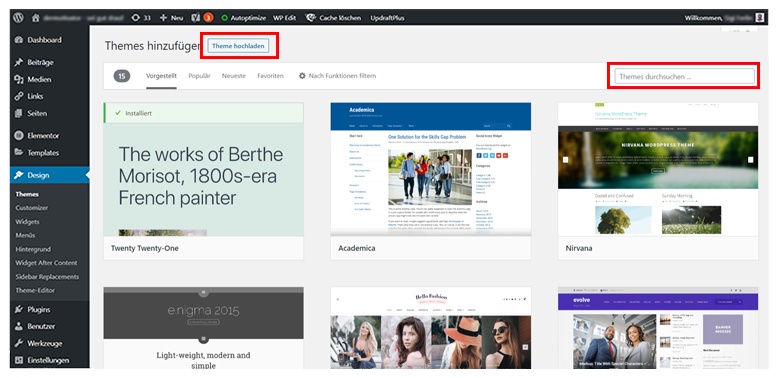The height and width of the screenshot is (378, 778).
Task: Click the home site icon in admin bar
Action: [35, 17]
